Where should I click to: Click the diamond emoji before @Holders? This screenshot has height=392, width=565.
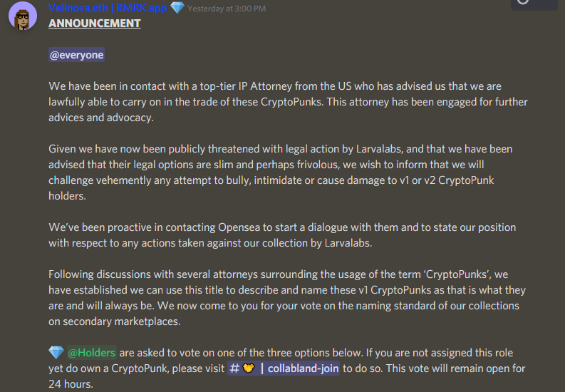click(56, 353)
